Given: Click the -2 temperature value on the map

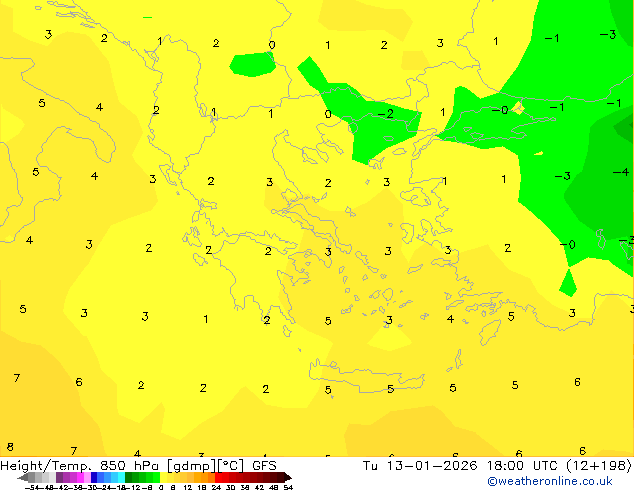Looking at the screenshot, I should (386, 114).
